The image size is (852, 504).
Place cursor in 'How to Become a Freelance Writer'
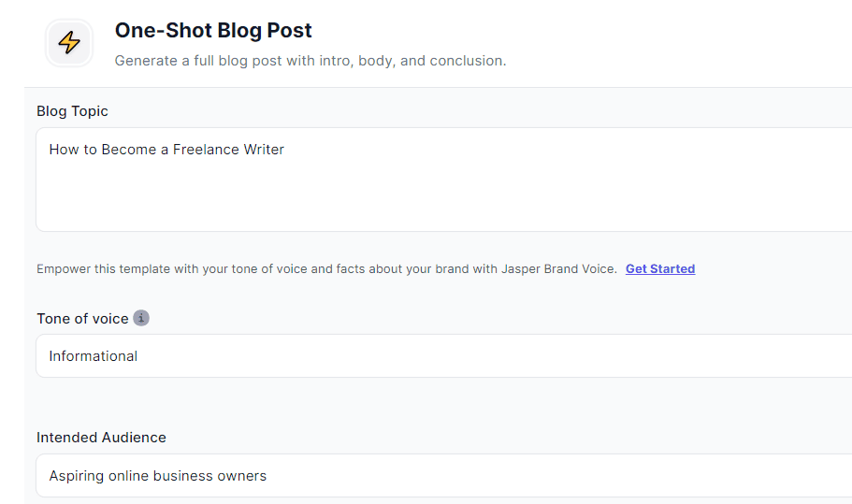point(166,150)
